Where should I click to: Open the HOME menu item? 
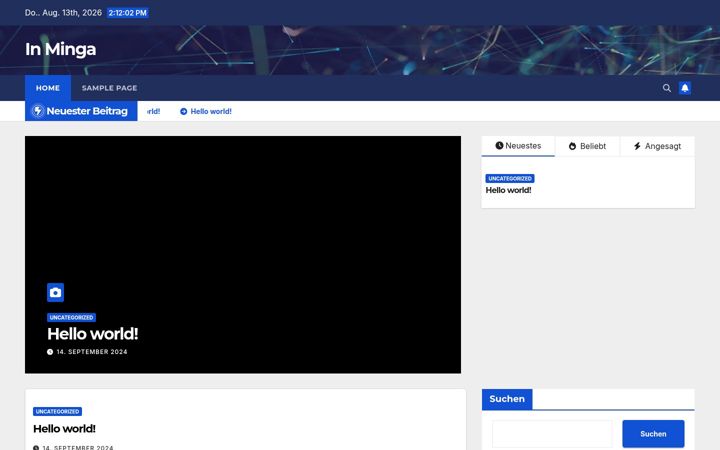point(48,88)
